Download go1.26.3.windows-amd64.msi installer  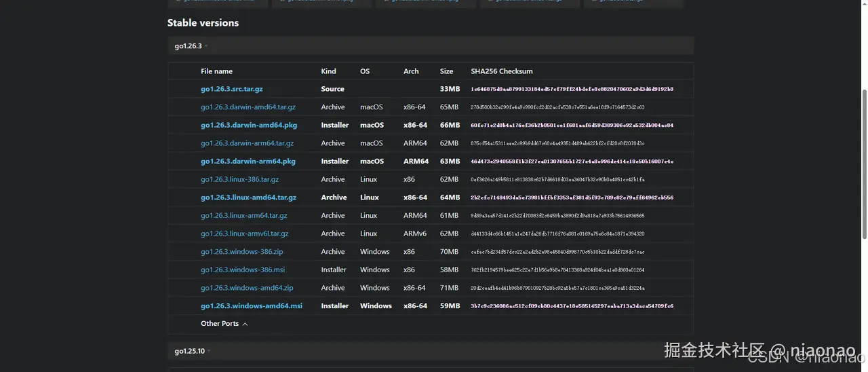click(252, 306)
